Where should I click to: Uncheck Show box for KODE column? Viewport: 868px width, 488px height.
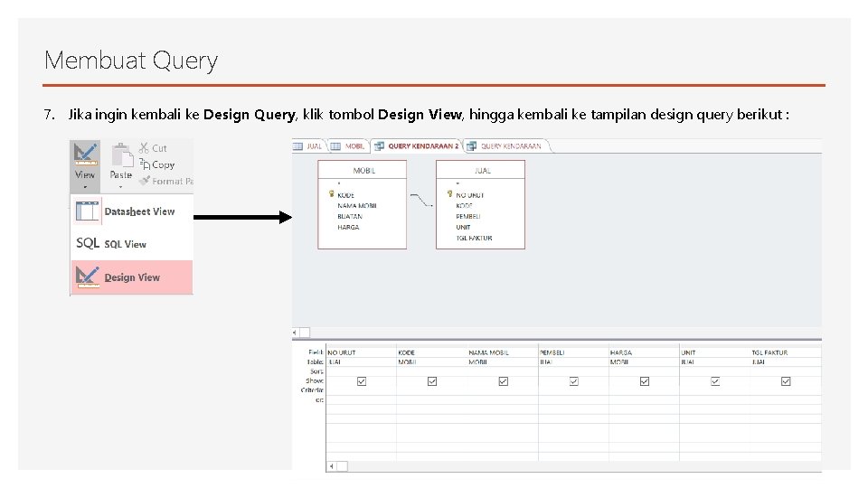click(432, 381)
